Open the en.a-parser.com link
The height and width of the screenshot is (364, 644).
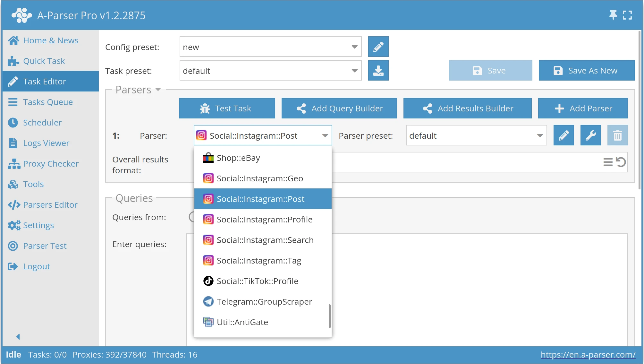pos(588,354)
